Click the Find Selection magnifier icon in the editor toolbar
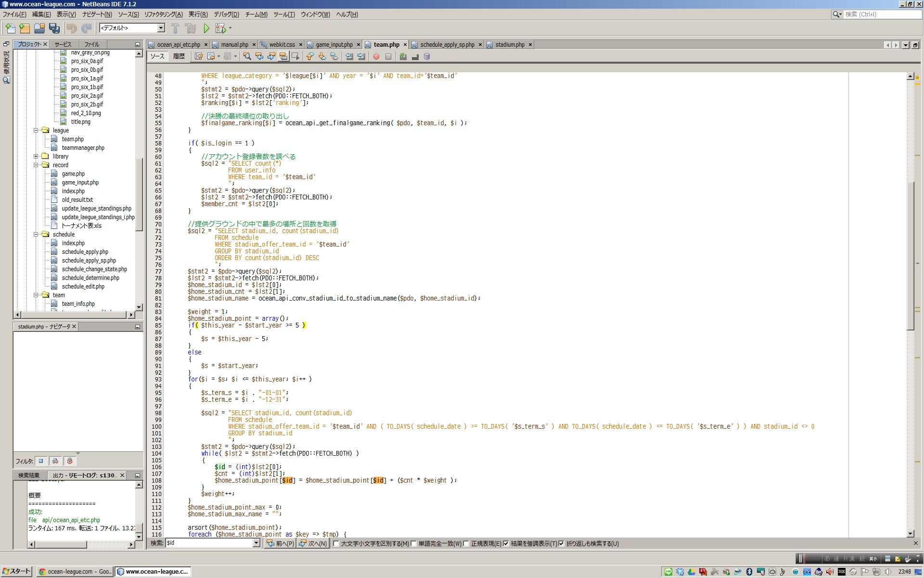924x578 pixels. pyautogui.click(x=247, y=56)
